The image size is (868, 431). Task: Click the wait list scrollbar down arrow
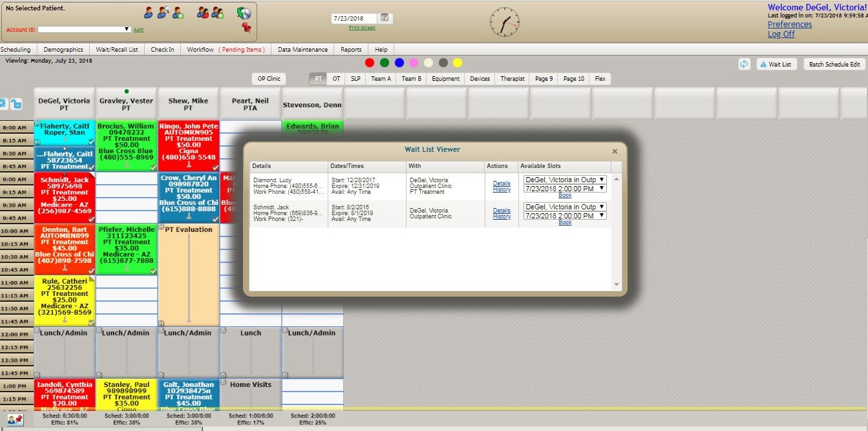[x=616, y=284]
